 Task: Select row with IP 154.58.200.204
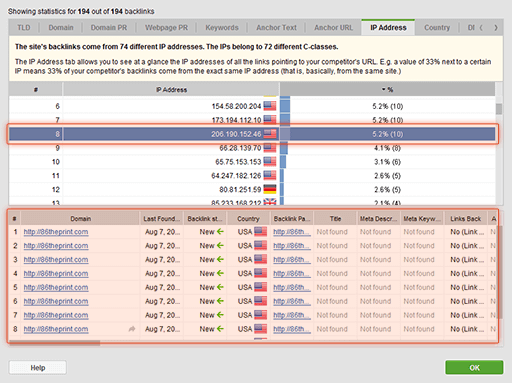click(252, 106)
